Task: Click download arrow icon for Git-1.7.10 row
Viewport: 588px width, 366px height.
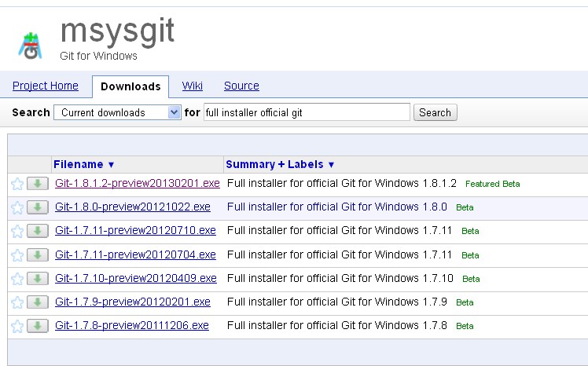Action: click(x=38, y=278)
